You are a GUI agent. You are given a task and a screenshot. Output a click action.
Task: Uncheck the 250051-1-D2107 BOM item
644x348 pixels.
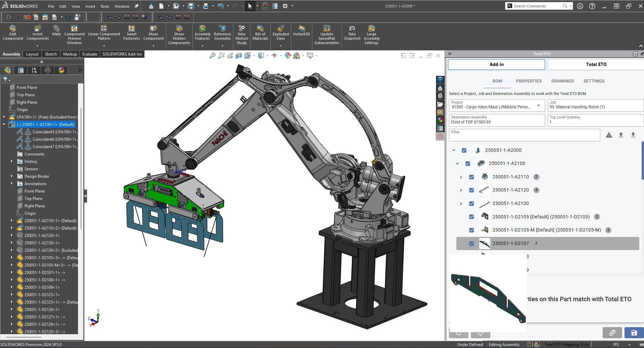click(x=471, y=243)
